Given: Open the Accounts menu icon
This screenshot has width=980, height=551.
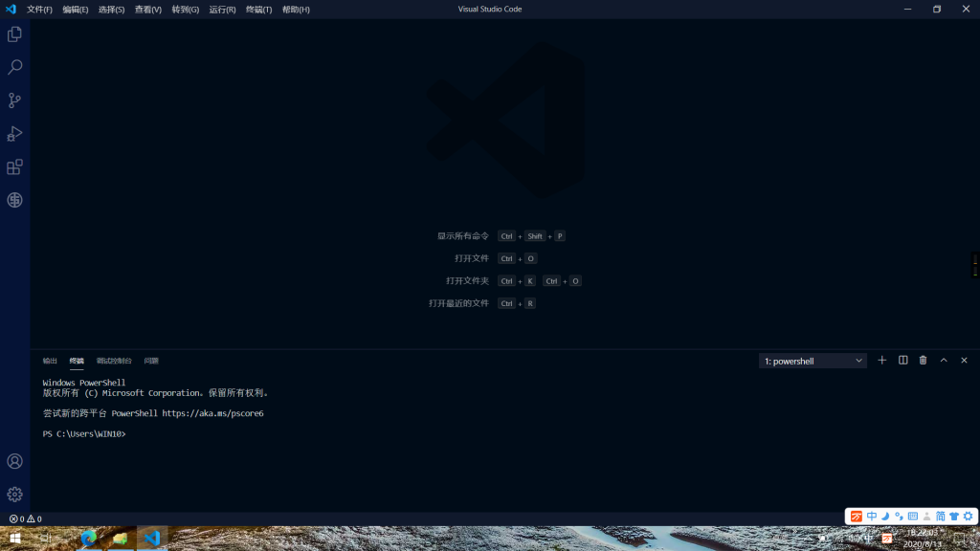Looking at the screenshot, I should [14, 461].
